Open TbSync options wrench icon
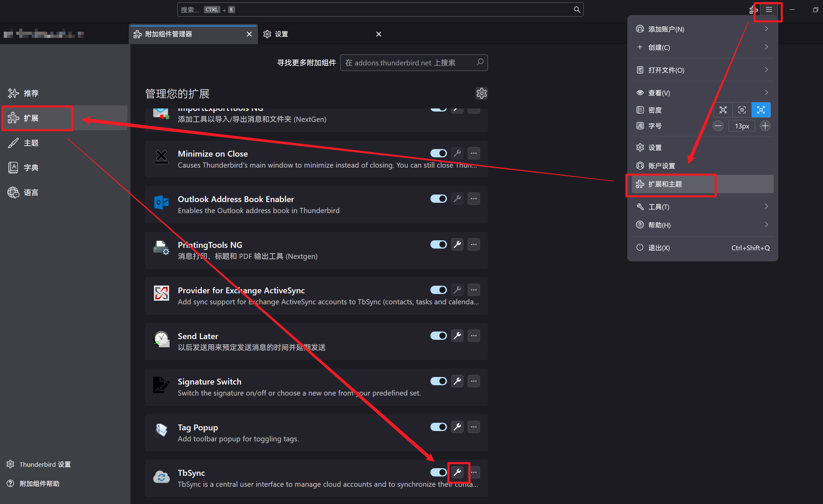The image size is (823, 504). [x=457, y=472]
